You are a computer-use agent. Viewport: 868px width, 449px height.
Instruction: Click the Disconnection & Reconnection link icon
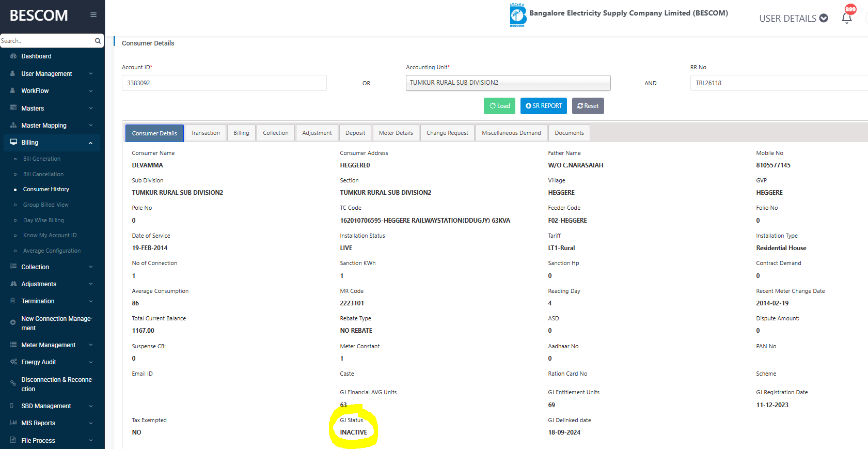[x=13, y=383]
